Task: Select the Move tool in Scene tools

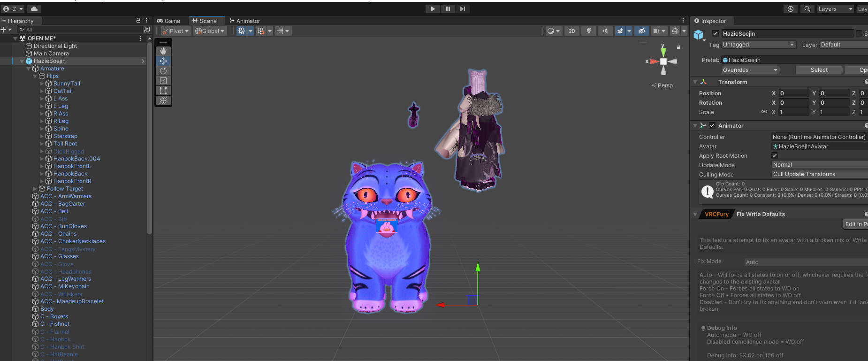Action: click(163, 61)
